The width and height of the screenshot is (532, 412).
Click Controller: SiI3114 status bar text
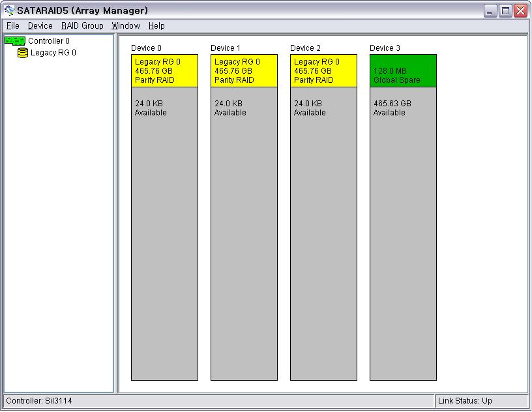tap(39, 401)
